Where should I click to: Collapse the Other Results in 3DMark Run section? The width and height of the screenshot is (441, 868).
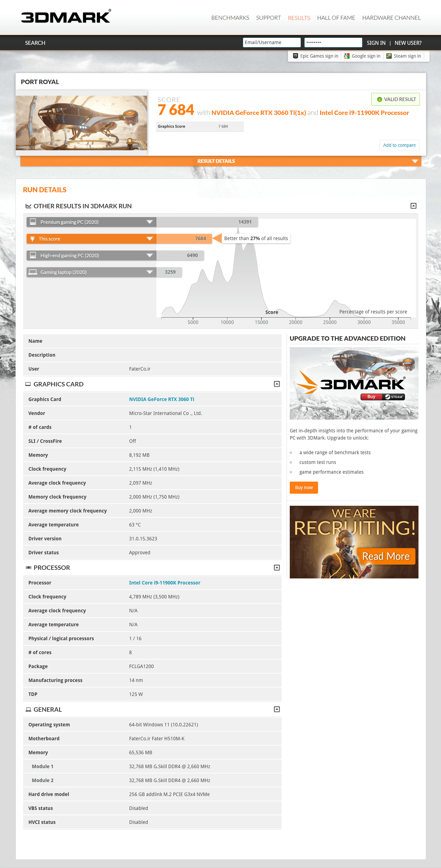pyautogui.click(x=413, y=206)
